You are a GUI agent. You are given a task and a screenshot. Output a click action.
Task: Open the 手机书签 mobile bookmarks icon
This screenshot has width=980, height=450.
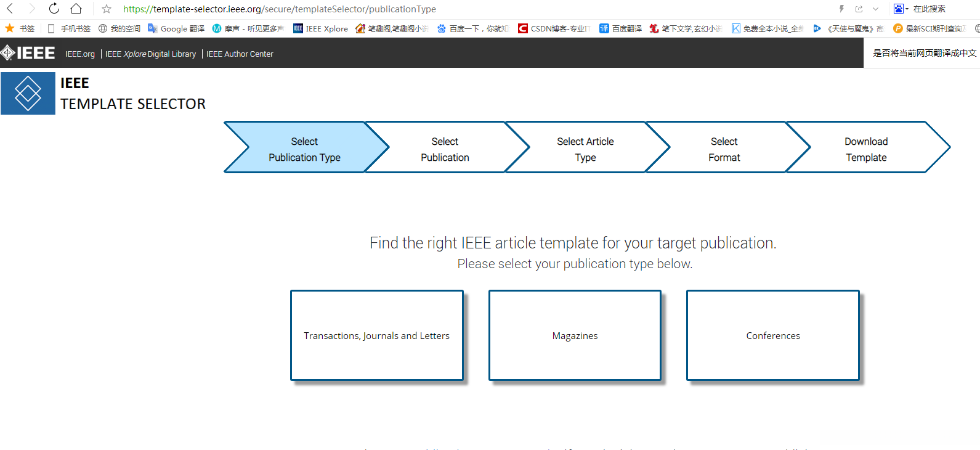point(51,28)
